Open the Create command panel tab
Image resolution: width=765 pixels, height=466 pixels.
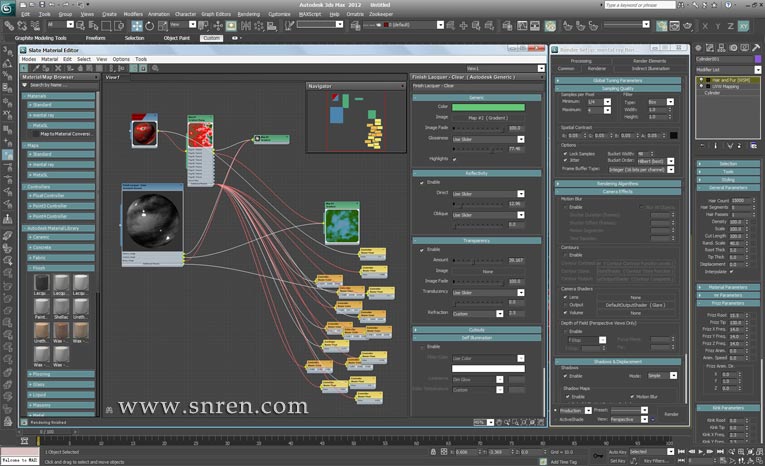[698, 47]
